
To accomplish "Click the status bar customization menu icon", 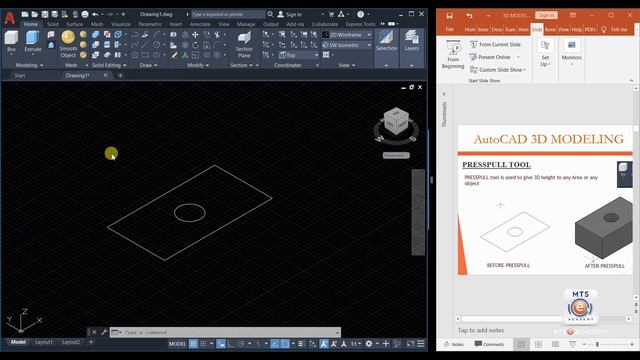I will [x=421, y=344].
